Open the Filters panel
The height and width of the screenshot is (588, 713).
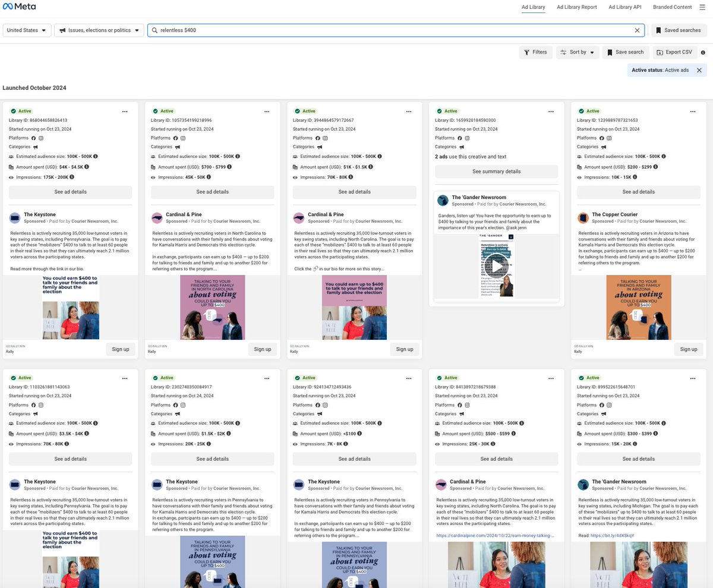[535, 52]
